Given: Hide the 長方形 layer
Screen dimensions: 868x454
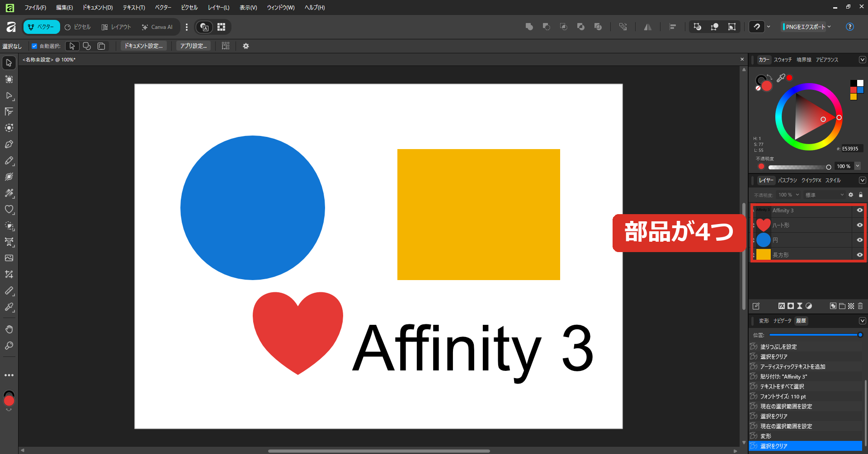Looking at the screenshot, I should point(860,255).
